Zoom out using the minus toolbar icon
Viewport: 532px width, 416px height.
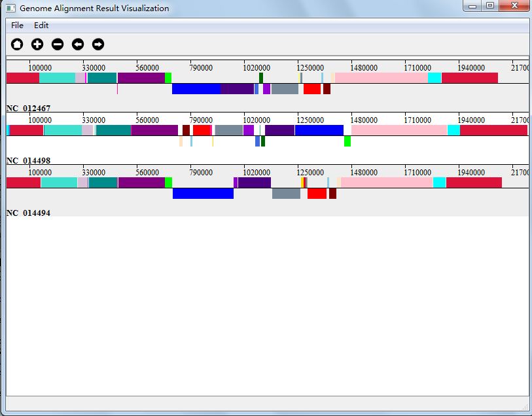tap(58, 44)
